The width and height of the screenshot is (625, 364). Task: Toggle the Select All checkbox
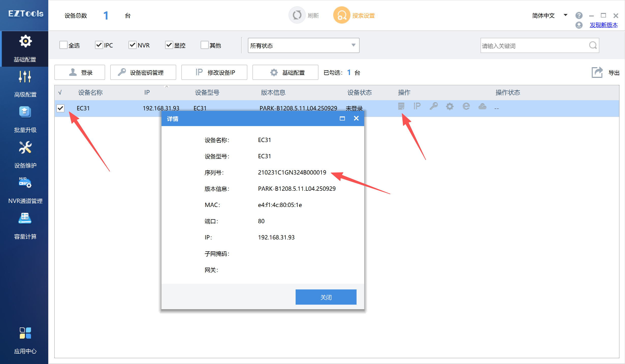(x=63, y=45)
